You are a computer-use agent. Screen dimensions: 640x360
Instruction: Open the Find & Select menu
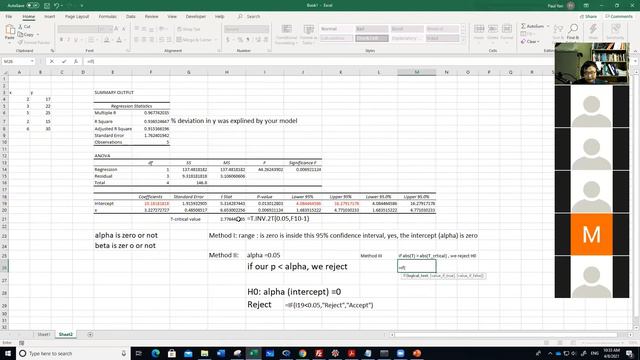573,32
